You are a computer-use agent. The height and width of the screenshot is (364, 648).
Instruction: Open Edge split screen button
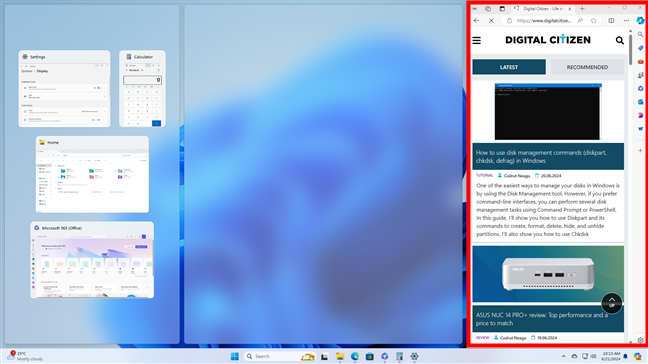(611, 21)
